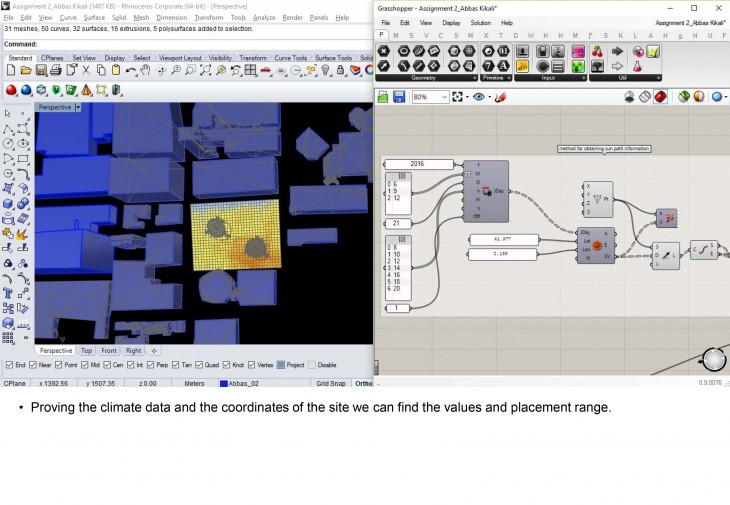This screenshot has width=730, height=505.
Task: Click the Ortho status bar button
Action: [363, 383]
